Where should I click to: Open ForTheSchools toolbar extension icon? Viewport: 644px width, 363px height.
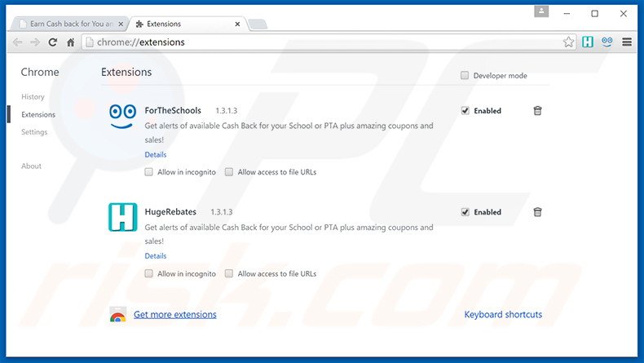click(x=607, y=42)
